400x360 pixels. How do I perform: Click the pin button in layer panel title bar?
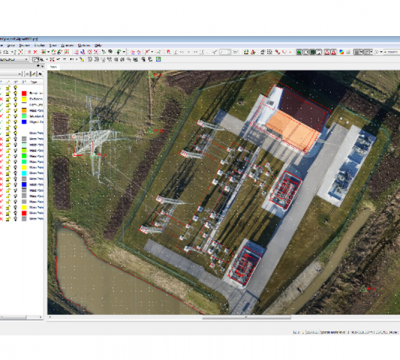(x=38, y=66)
